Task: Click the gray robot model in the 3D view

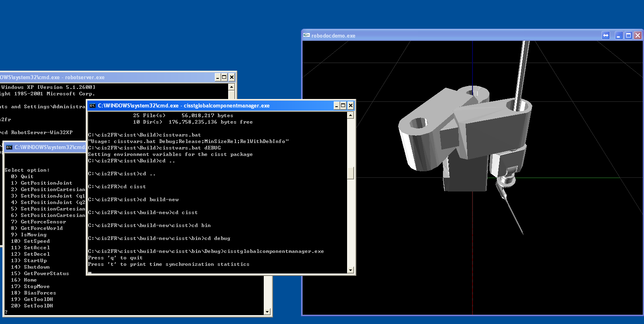Action: (465, 137)
